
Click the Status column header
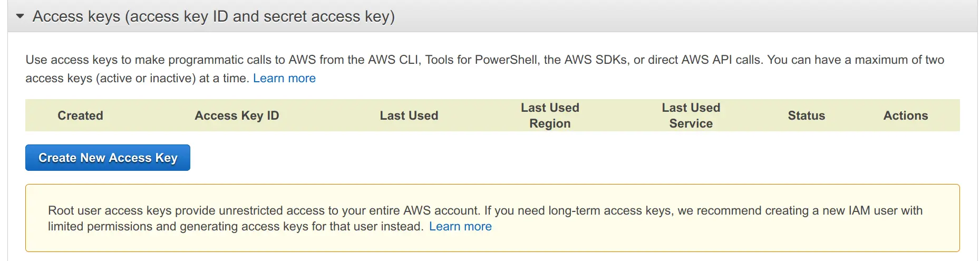pyautogui.click(x=806, y=115)
